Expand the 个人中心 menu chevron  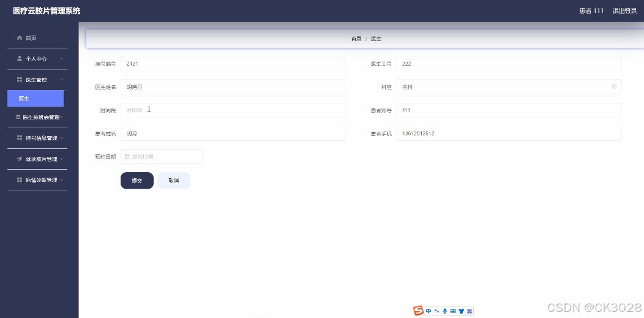pyautogui.click(x=61, y=59)
